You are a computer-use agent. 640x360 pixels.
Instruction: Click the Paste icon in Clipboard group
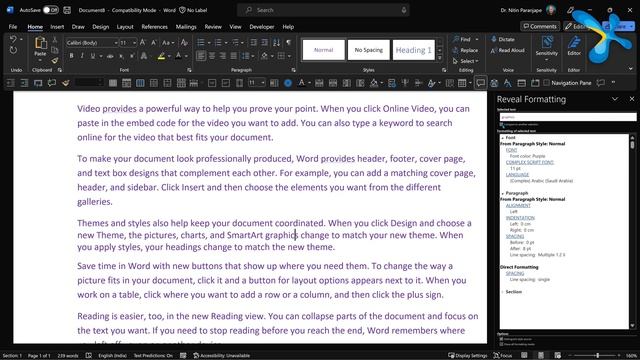coord(40,43)
